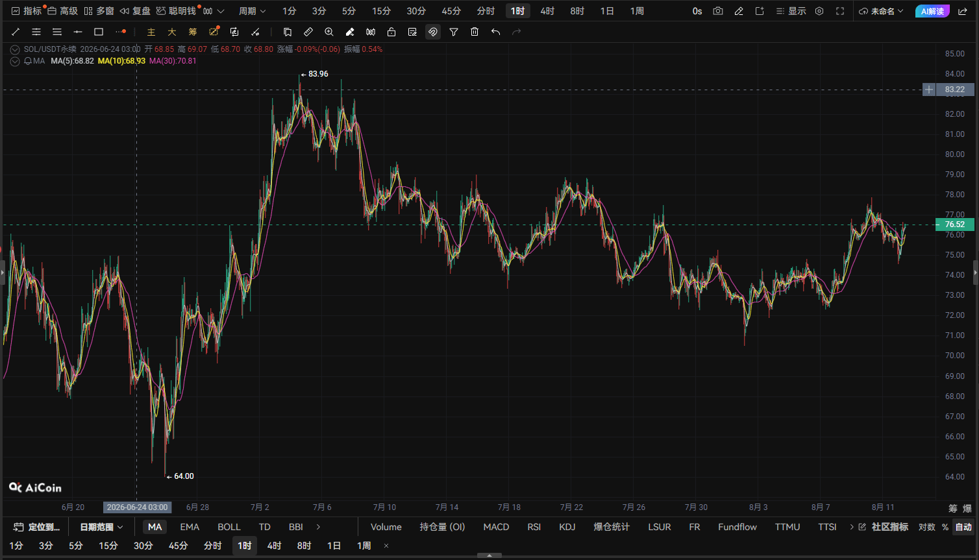Viewport: 979px width, 560px height.
Task: Toggle the EMA main indicator
Action: point(190,527)
